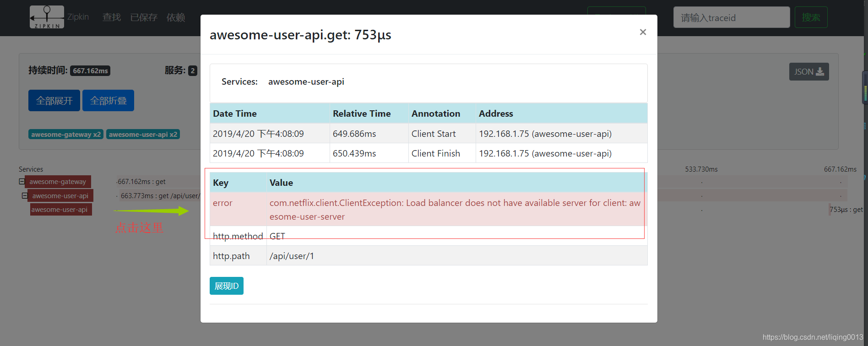Click the /api/user/1 value cell
The image size is (868, 346).
(x=457, y=256)
